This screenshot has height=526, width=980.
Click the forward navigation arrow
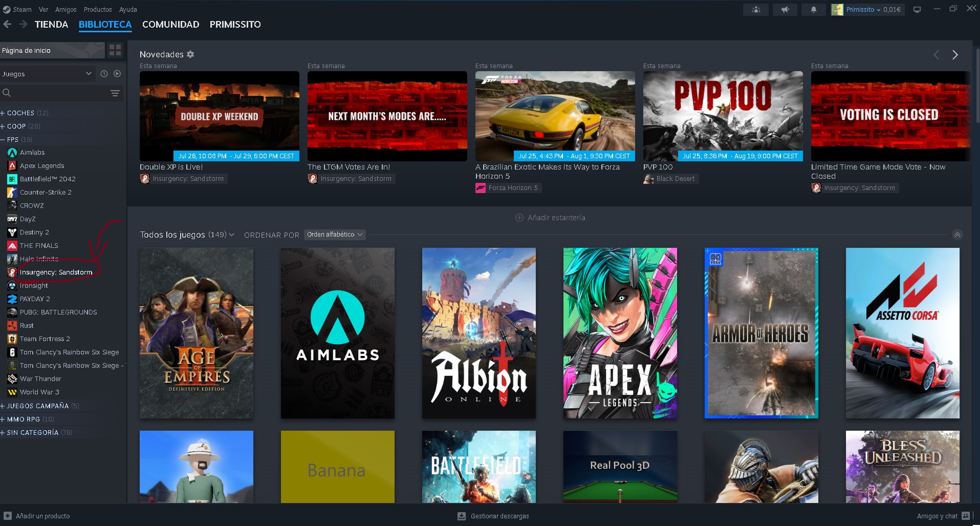coord(23,24)
